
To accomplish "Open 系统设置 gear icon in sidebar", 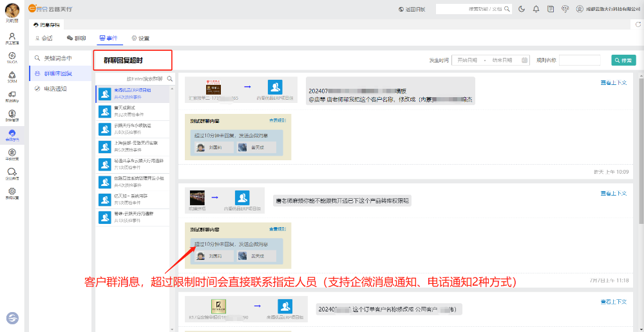I will (x=12, y=192).
